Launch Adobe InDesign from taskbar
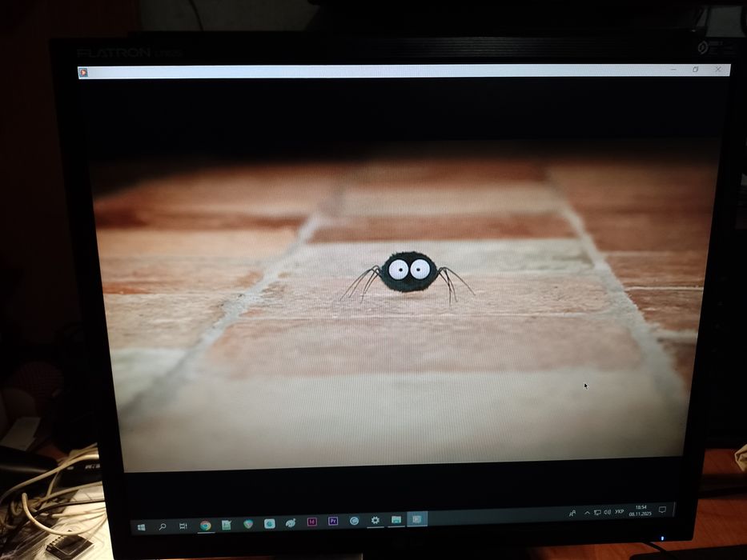Screen dimensions: 747x560 click(x=312, y=522)
